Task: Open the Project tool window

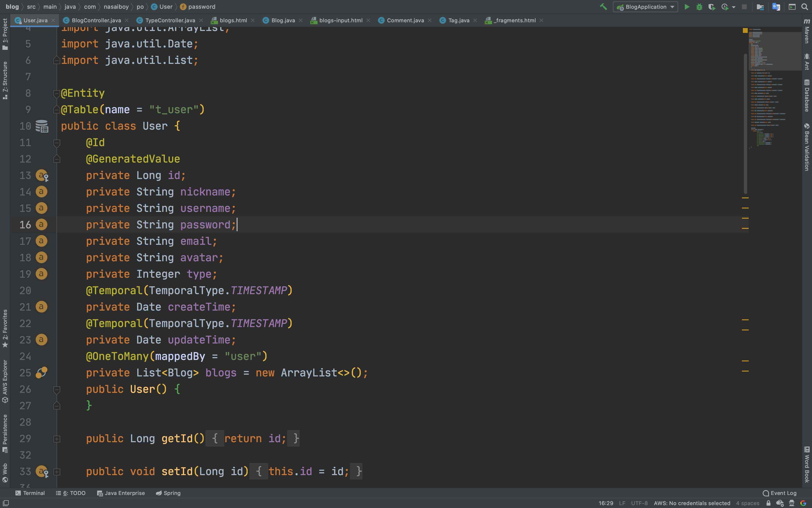Action: (5, 34)
